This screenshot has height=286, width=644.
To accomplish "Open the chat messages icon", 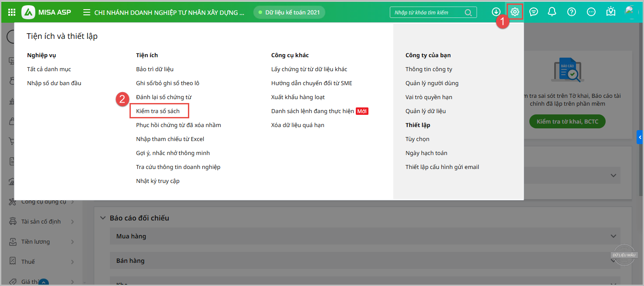I will [x=534, y=12].
